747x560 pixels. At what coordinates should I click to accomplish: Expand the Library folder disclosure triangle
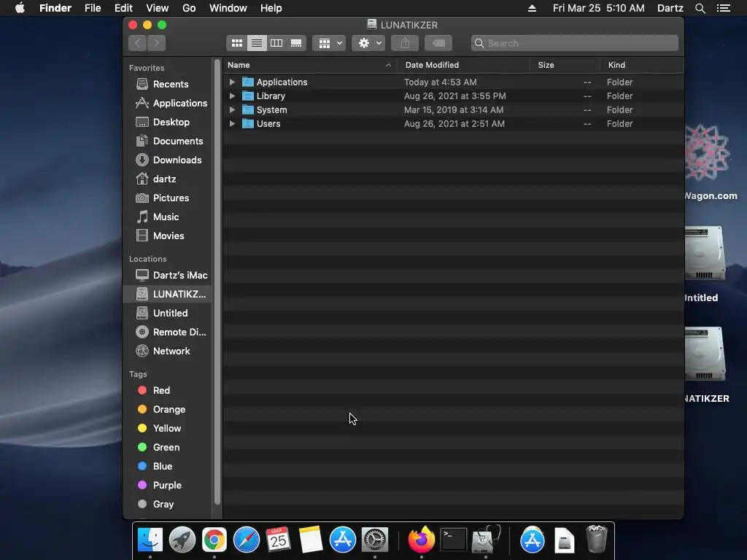pyautogui.click(x=232, y=96)
